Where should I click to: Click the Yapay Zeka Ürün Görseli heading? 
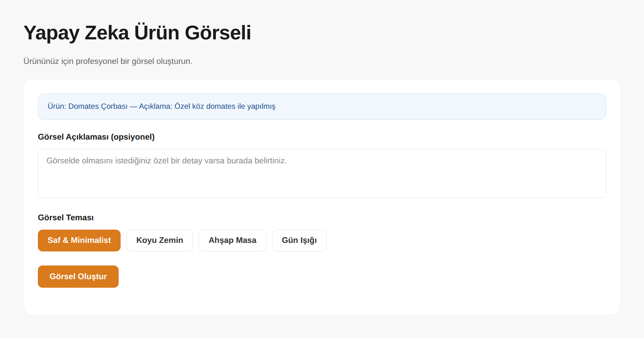[x=137, y=33]
